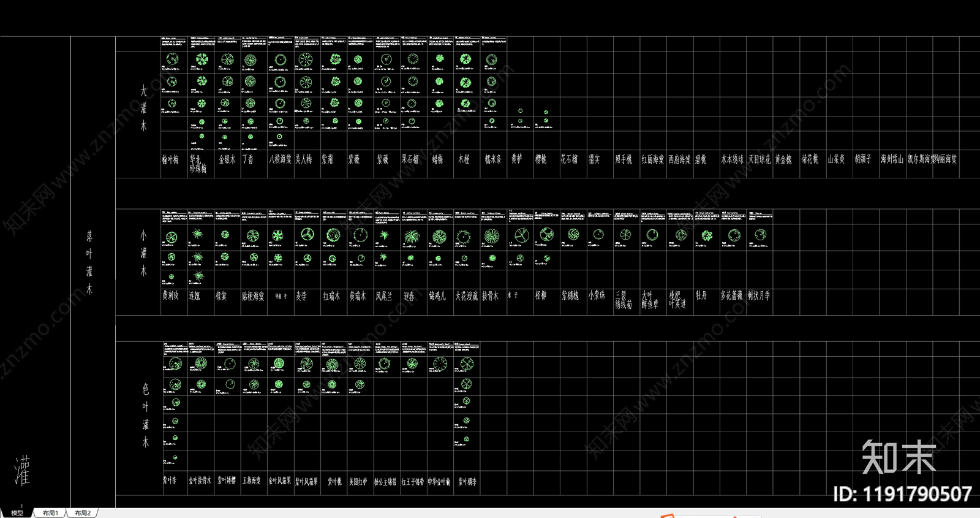Click the 色叶灌木 row heading
This screenshot has height=518, width=980.
(145, 415)
